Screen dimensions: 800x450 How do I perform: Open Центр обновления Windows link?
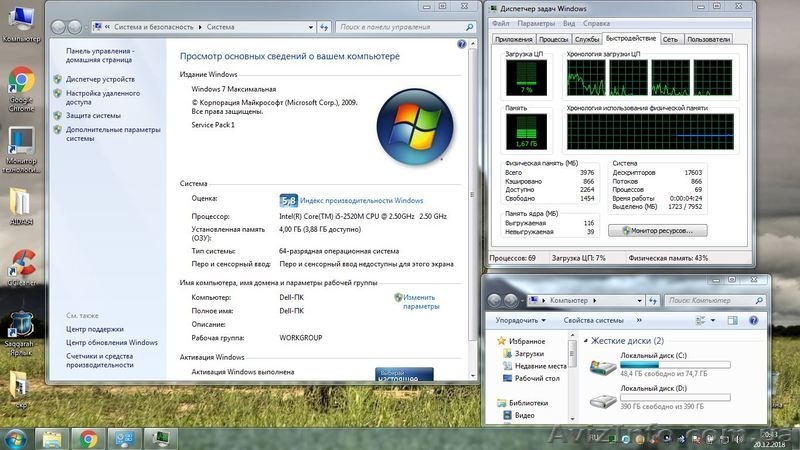112,342
